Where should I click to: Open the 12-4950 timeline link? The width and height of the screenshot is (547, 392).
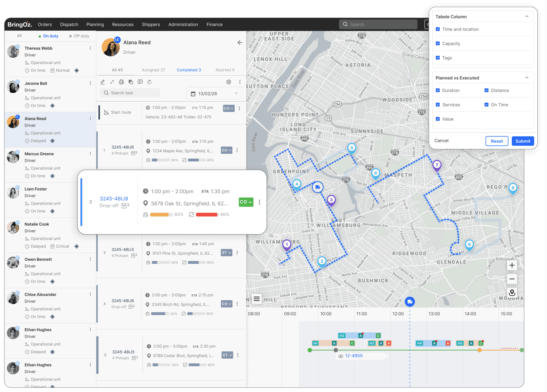pos(354,356)
